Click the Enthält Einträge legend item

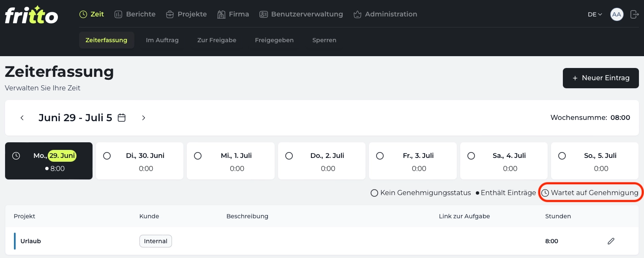[x=506, y=193]
